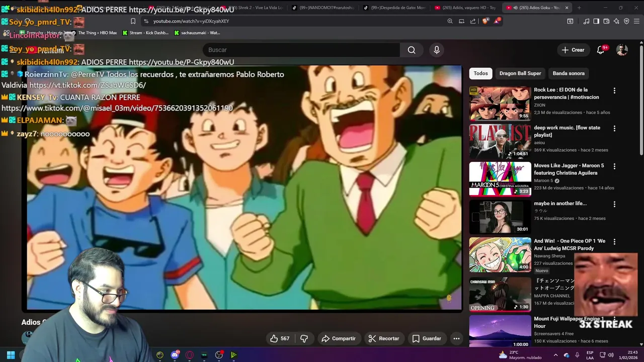Open Mount Fuji Wallpaper Engine thumbnail
Screen dimensions: 644x362
tap(500, 332)
